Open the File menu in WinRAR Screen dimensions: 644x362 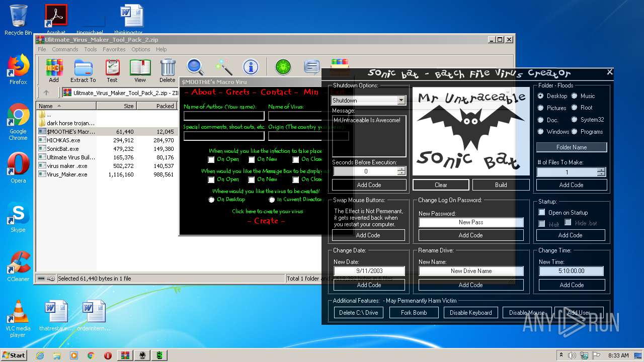click(x=42, y=49)
